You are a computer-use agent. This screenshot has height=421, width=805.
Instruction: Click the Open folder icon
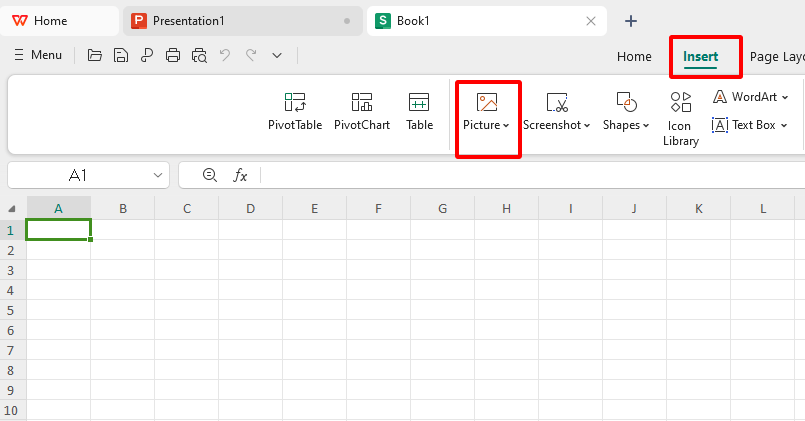[94, 55]
